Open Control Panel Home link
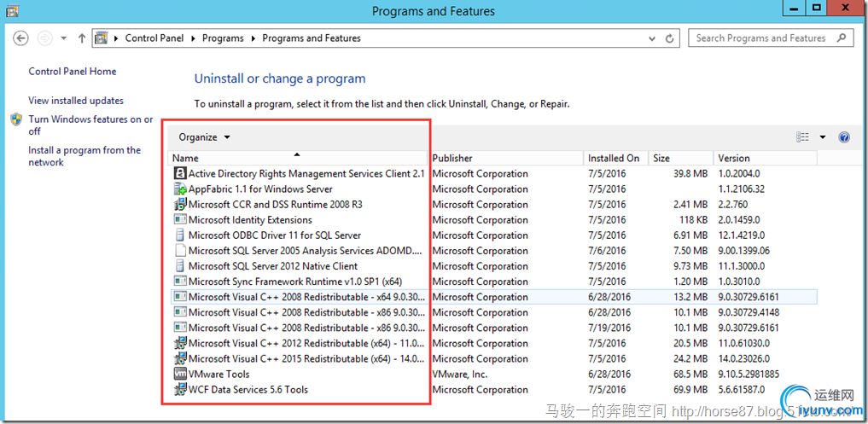Screen dimensions: 868x424 pyautogui.click(x=73, y=72)
